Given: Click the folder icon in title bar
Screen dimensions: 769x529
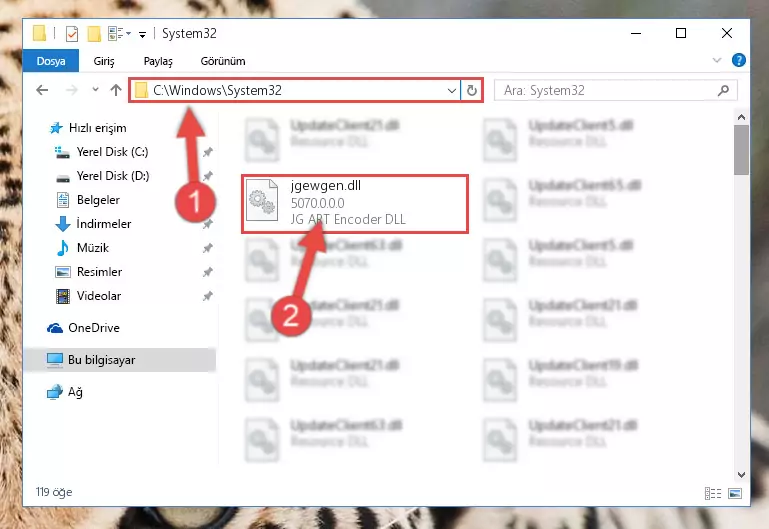Looking at the screenshot, I should point(39,33).
